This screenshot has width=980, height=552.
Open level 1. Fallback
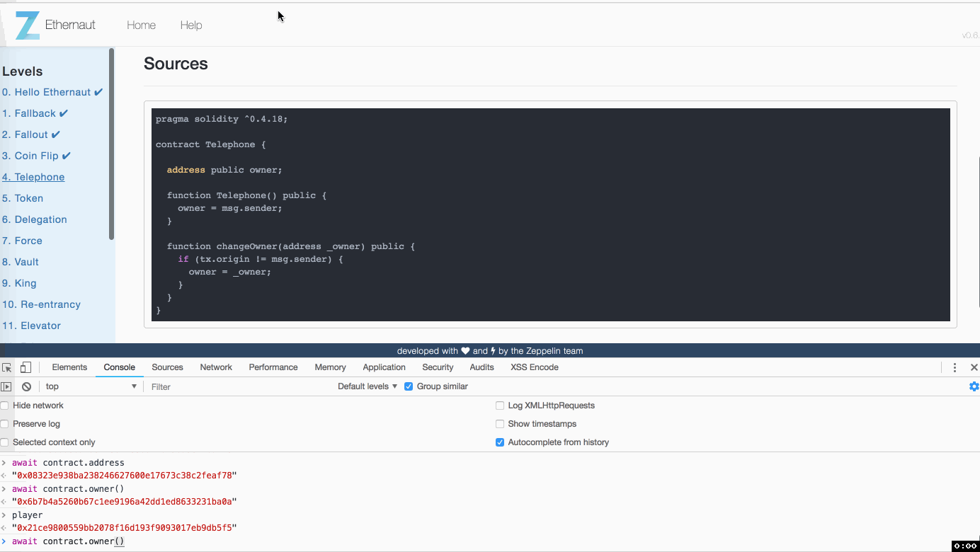tap(35, 113)
